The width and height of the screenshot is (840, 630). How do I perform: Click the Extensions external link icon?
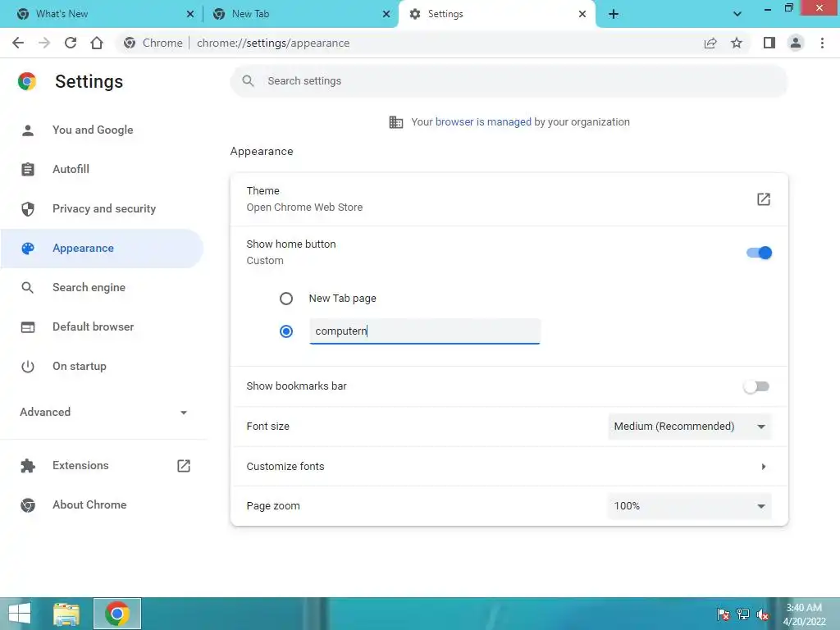click(184, 466)
